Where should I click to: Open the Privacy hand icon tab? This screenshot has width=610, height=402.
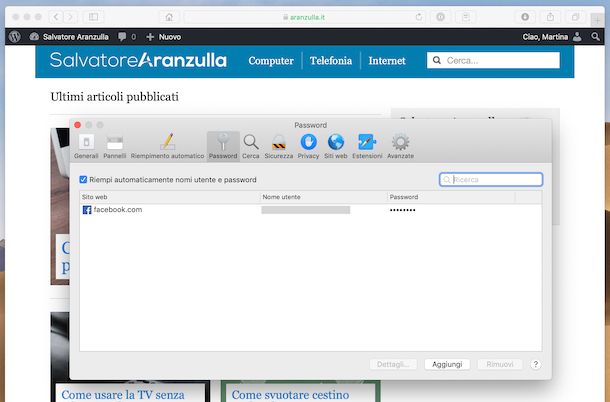(308, 146)
